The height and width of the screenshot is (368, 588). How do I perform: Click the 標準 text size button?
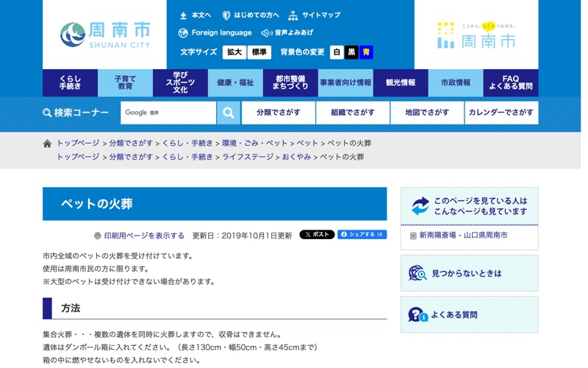[x=259, y=52]
